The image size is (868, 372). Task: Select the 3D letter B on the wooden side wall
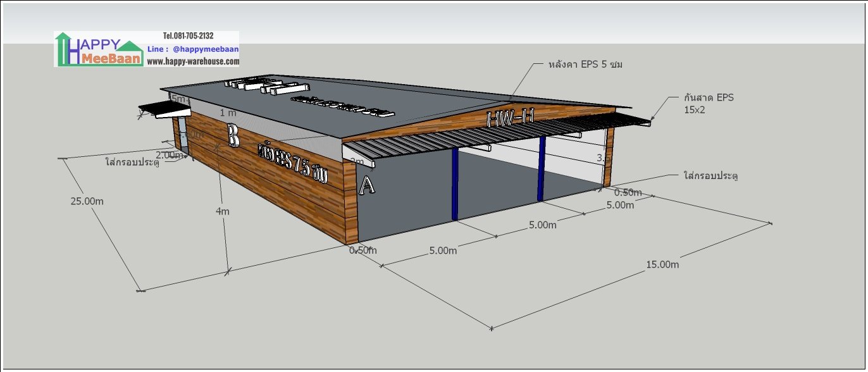[x=233, y=135]
